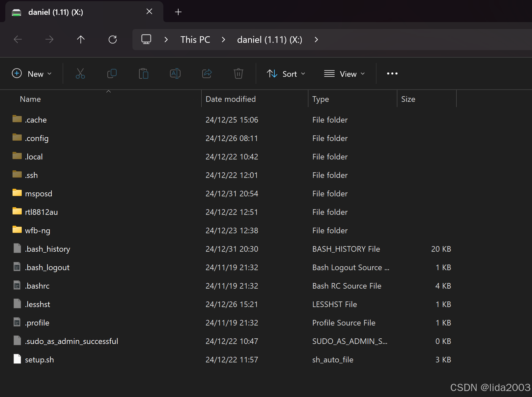532x397 pixels.
Task: Select the .cache folder icon
Action: tap(17, 119)
